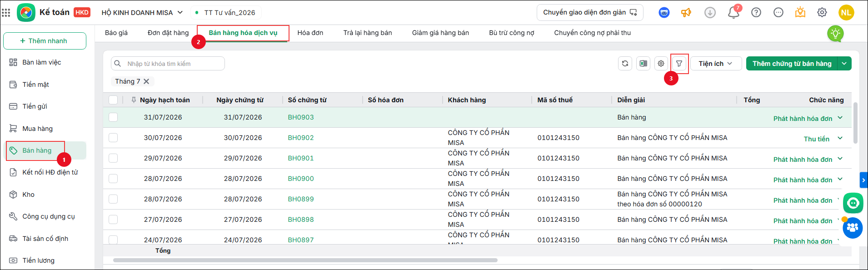Open the settings gear in top header
The width and height of the screenshot is (868, 270).
(x=822, y=13)
